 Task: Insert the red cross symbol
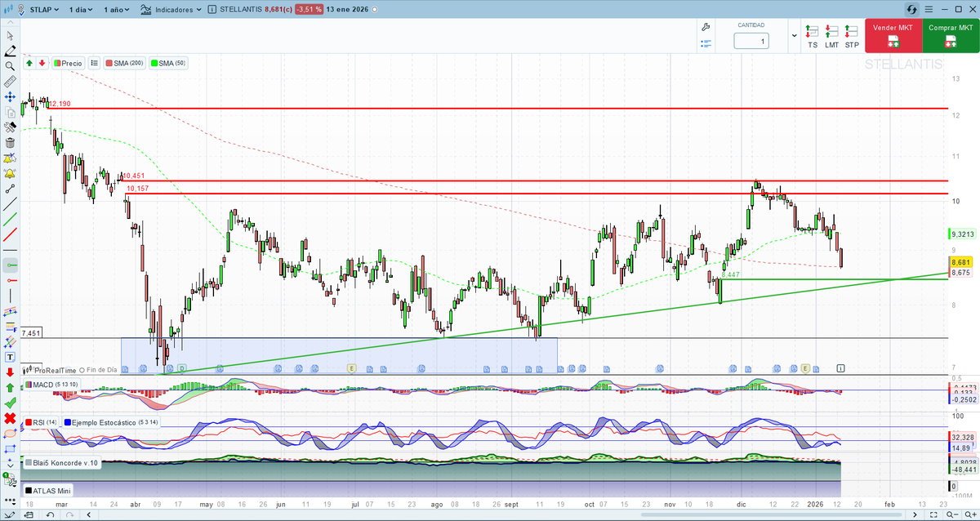(x=10, y=418)
